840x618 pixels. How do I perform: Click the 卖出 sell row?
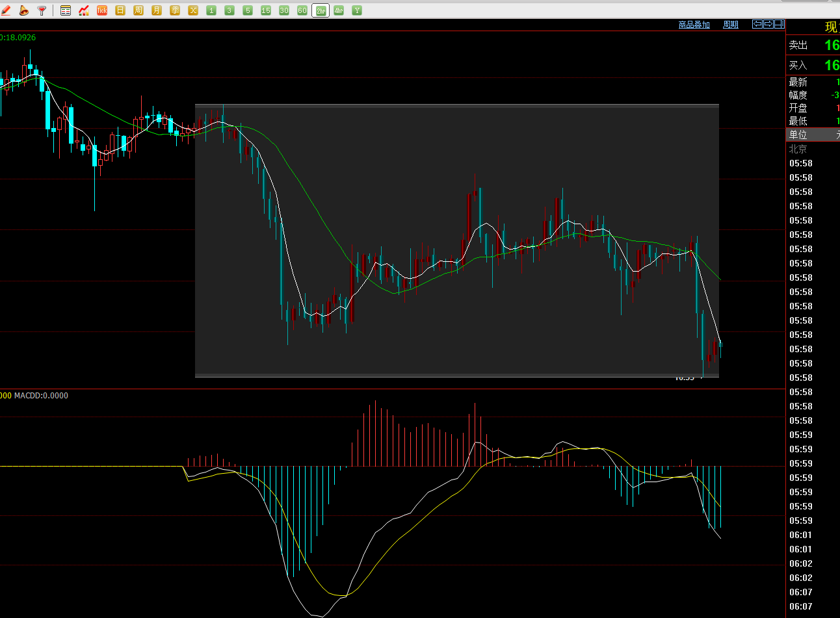tap(813, 45)
